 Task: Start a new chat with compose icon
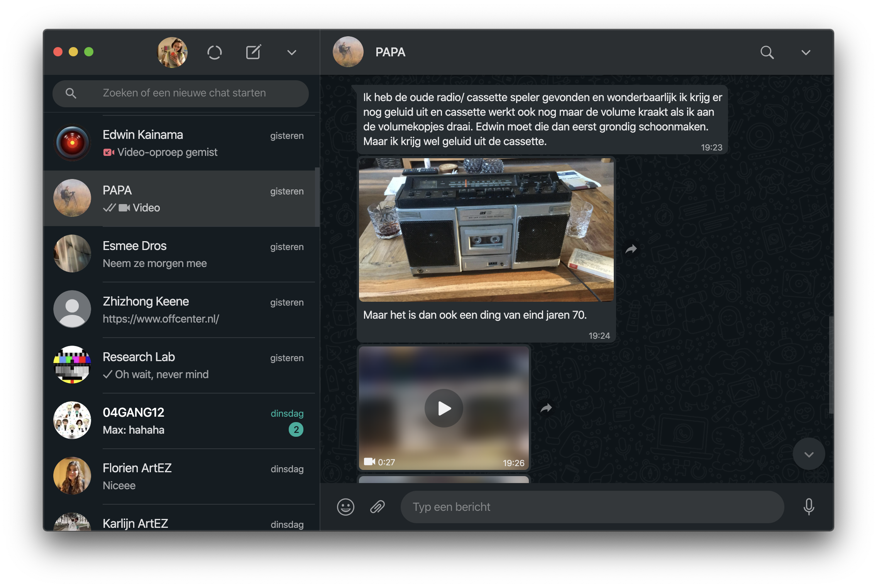(x=253, y=52)
